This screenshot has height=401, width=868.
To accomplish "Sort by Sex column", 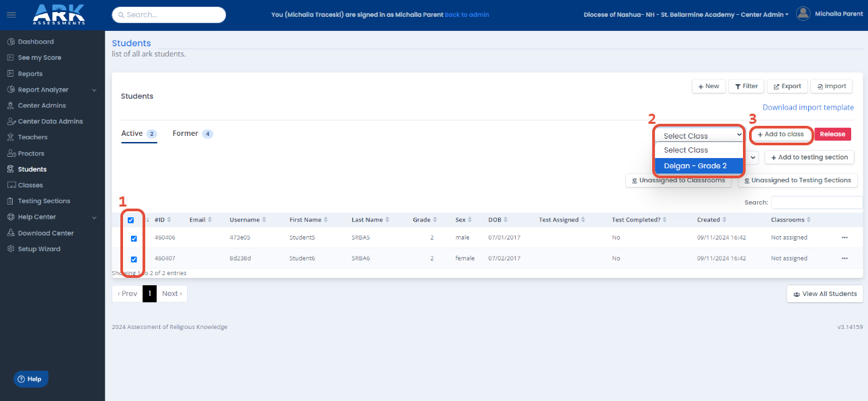I will coord(464,220).
